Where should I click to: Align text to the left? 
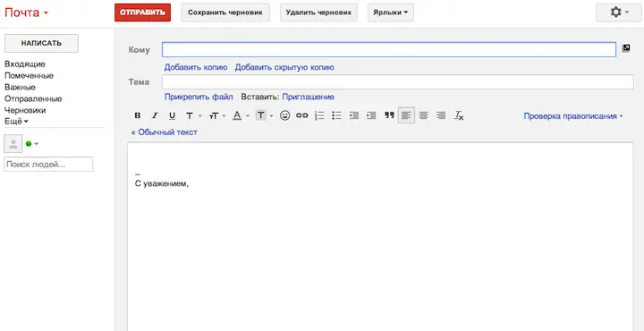coord(406,115)
